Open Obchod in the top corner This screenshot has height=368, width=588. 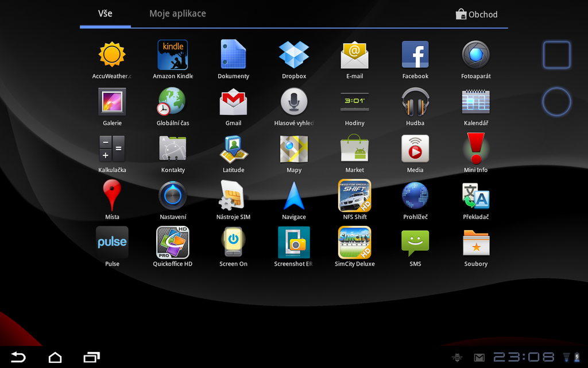tap(477, 14)
